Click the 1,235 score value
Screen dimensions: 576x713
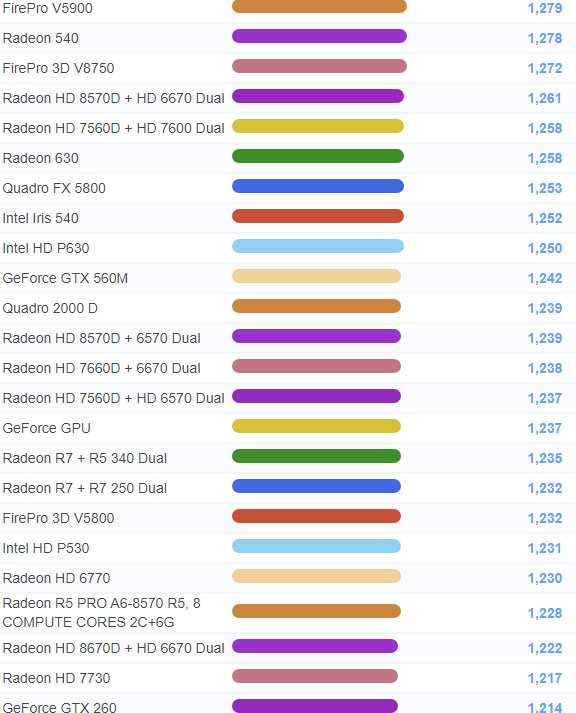tap(545, 458)
